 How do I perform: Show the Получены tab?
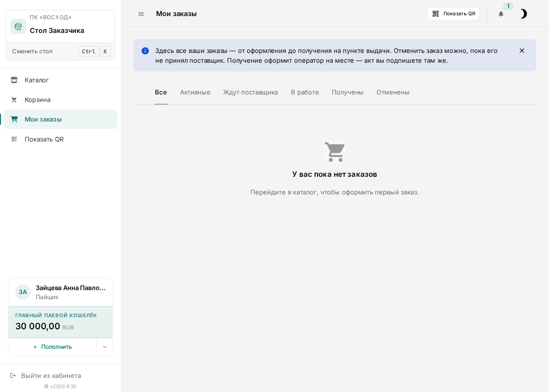click(347, 93)
